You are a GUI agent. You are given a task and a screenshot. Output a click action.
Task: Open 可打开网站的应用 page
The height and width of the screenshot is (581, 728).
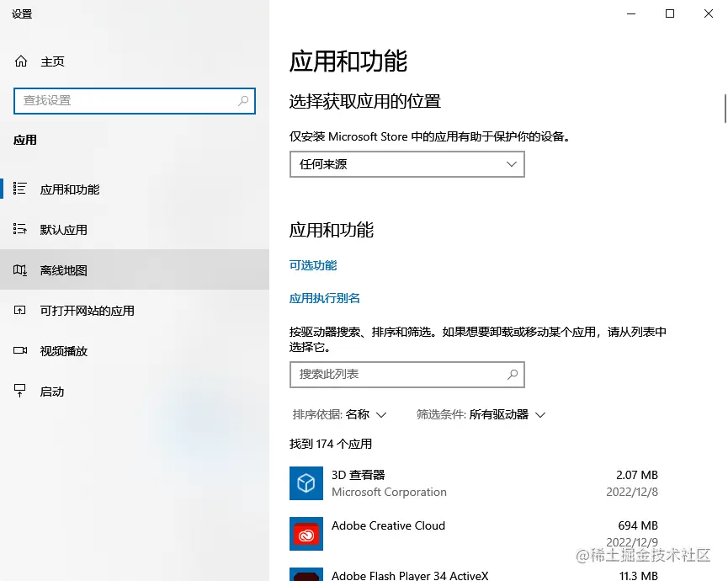click(x=135, y=310)
